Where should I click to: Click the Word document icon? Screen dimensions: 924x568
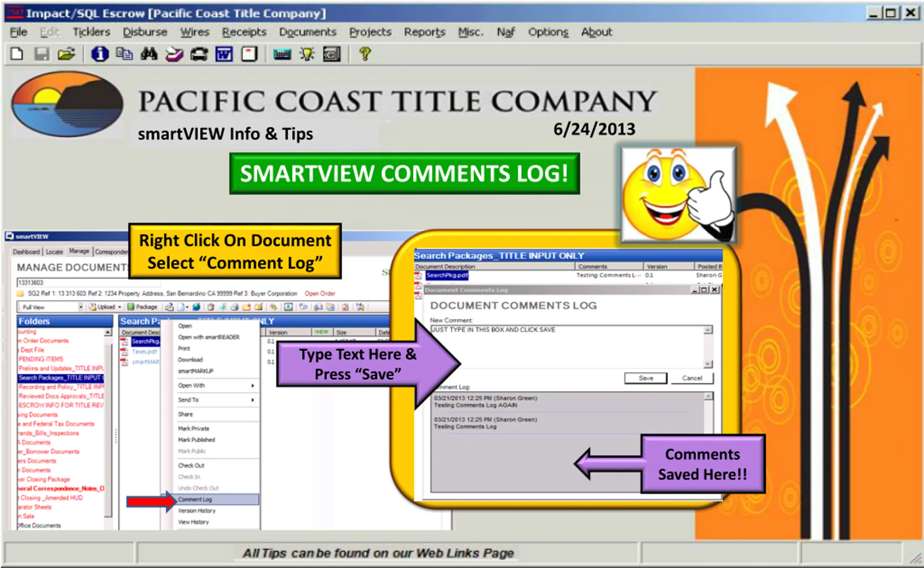(x=224, y=54)
